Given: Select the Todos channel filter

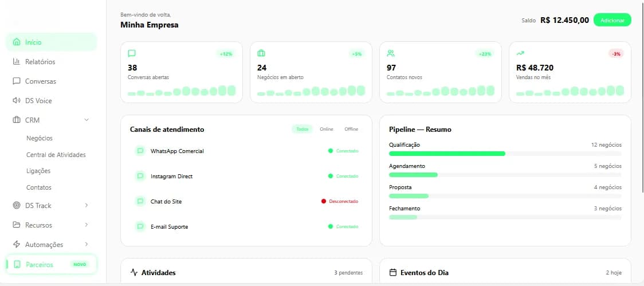Looking at the screenshot, I should click(303, 129).
